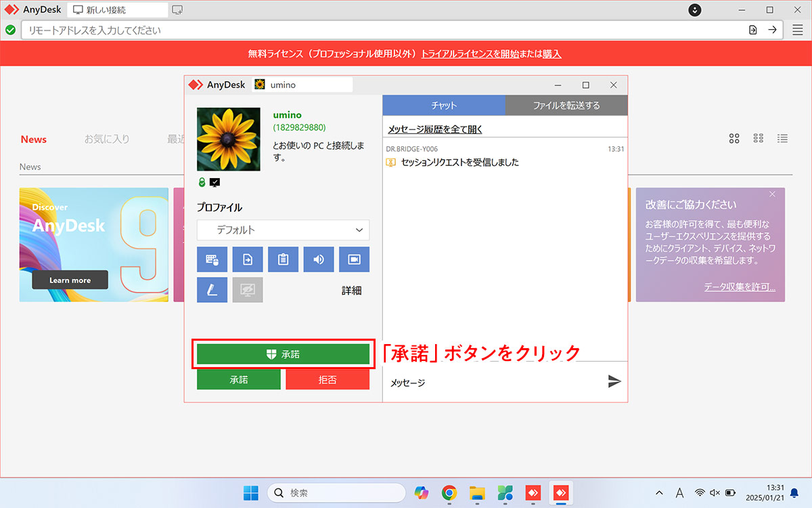The width and height of the screenshot is (812, 508).
Task: Toggle keyboard and mouse control permission
Action: (x=212, y=259)
